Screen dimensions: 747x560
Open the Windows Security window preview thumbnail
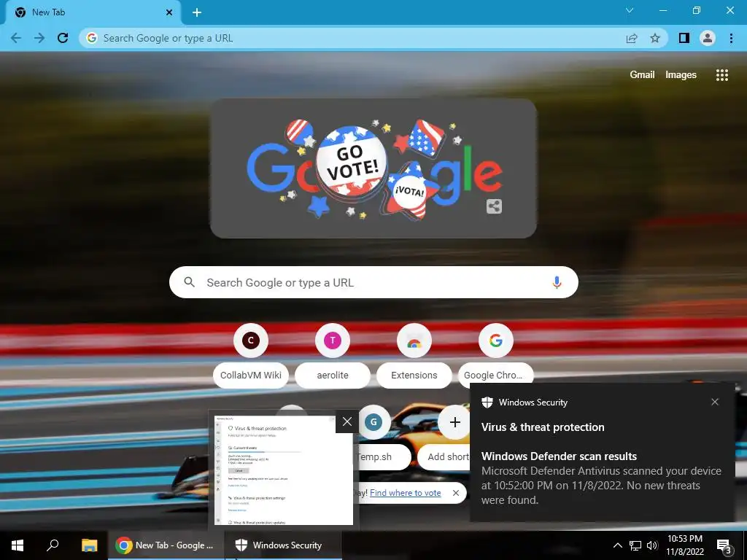pyautogui.click(x=284, y=470)
